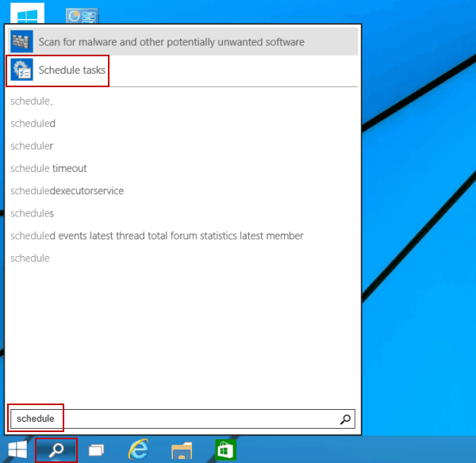Select the 'Scan for malware' result text
The height and width of the screenshot is (463, 476).
(x=171, y=41)
